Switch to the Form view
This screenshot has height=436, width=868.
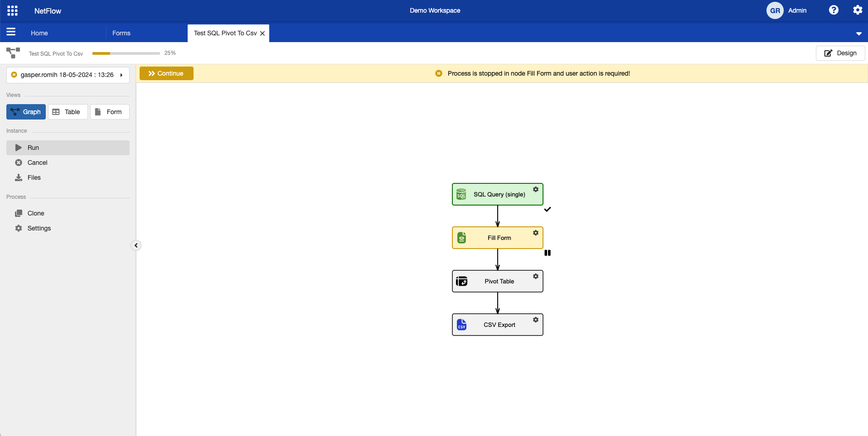(110, 112)
